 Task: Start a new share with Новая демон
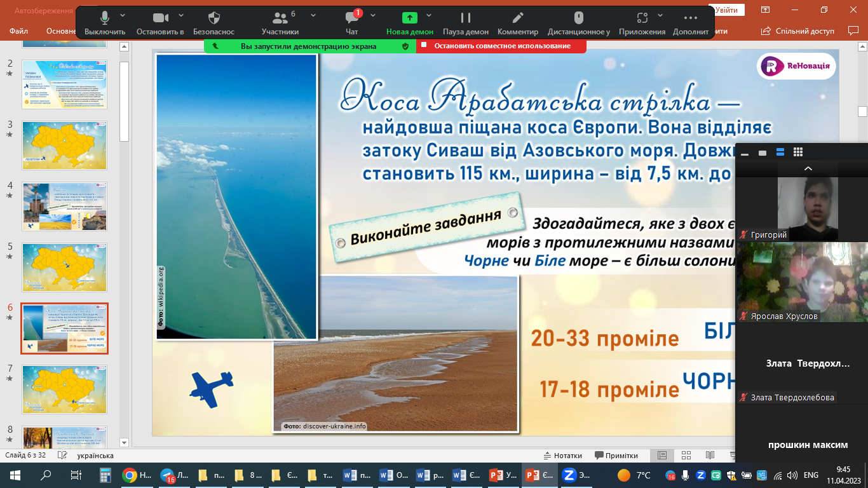(x=410, y=23)
